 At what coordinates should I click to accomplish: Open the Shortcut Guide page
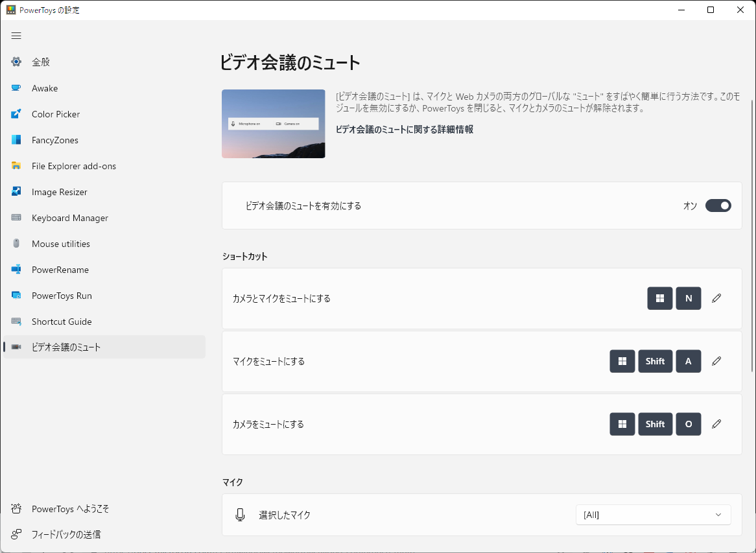[x=104, y=321]
